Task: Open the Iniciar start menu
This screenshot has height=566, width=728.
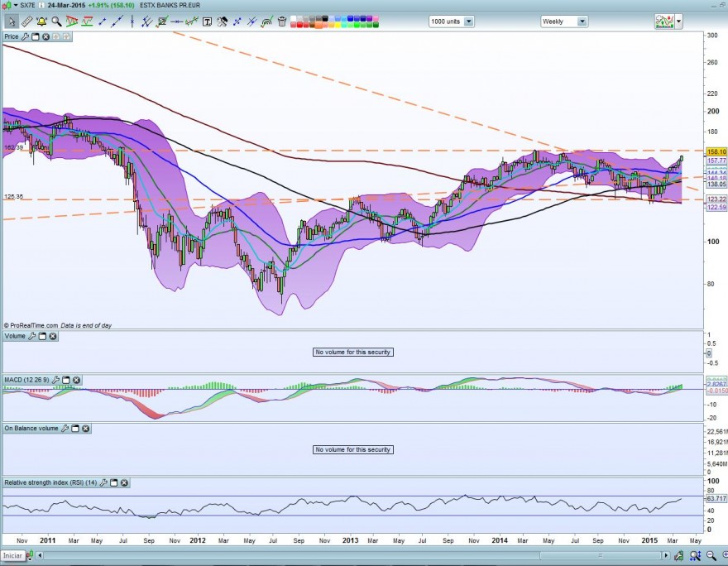Action: (12, 557)
